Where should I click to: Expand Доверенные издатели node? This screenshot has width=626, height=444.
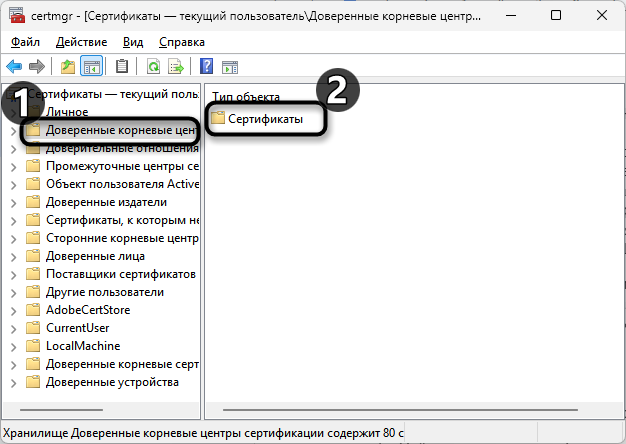tap(13, 203)
